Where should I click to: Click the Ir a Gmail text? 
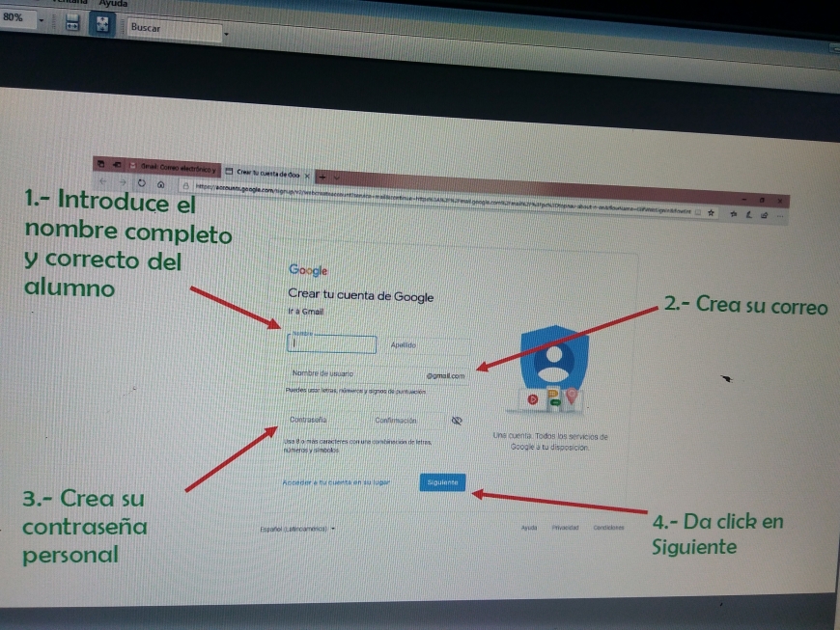305,312
